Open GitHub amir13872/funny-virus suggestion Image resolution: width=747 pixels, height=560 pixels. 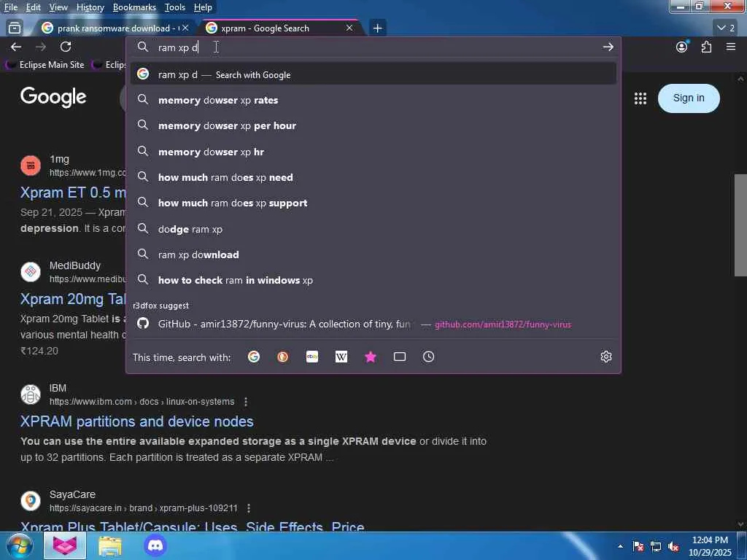[373, 324]
